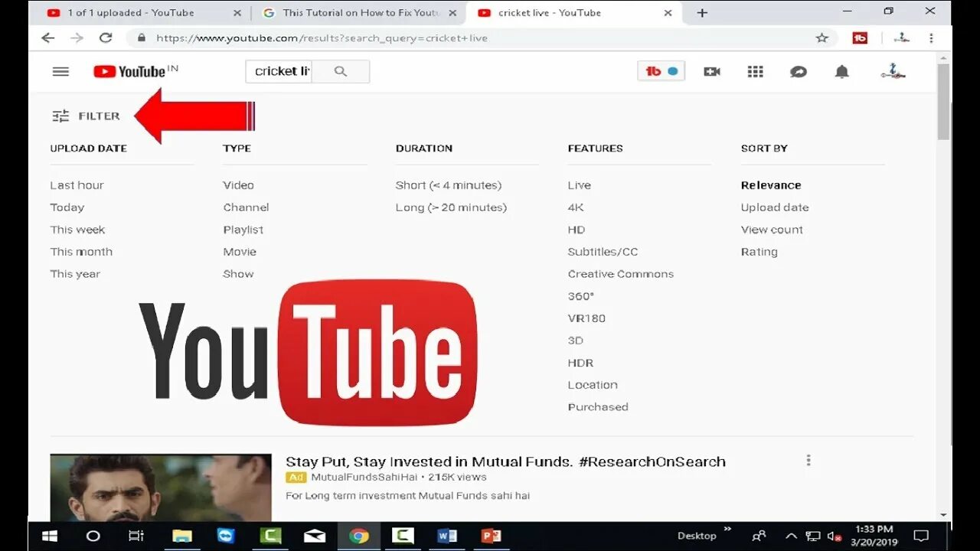This screenshot has height=551, width=980.
Task: Enable the Location filter
Action: point(593,385)
